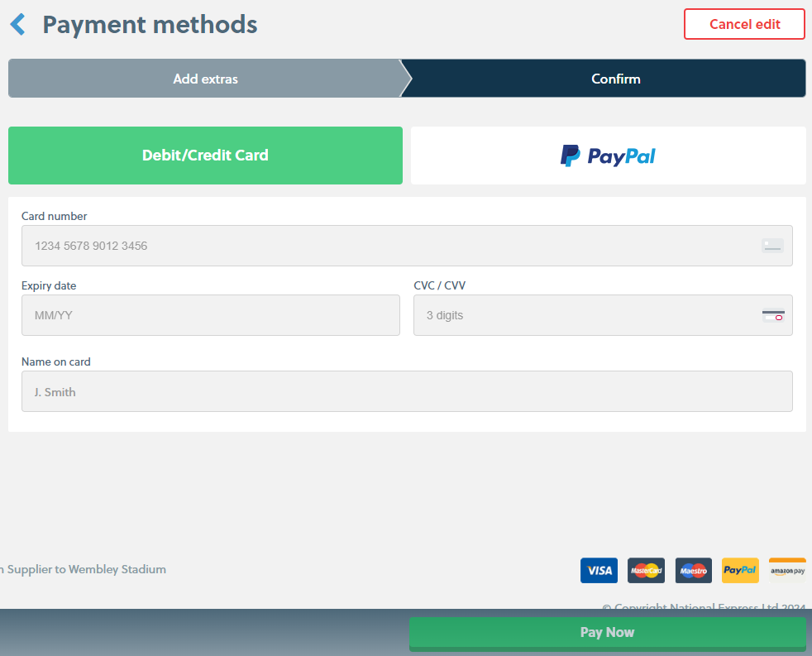Click the card icon in Card number field
Screen dimensions: 812x656
point(772,246)
